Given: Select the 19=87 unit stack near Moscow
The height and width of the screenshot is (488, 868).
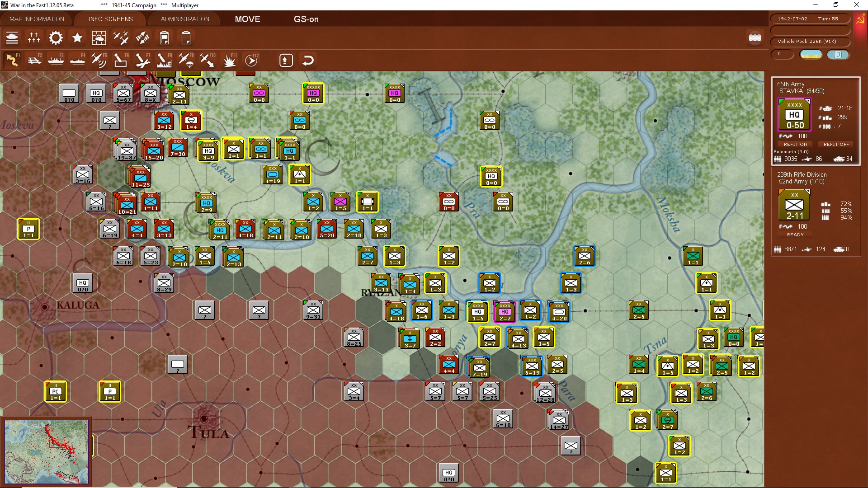Looking at the screenshot, I should [x=126, y=150].
